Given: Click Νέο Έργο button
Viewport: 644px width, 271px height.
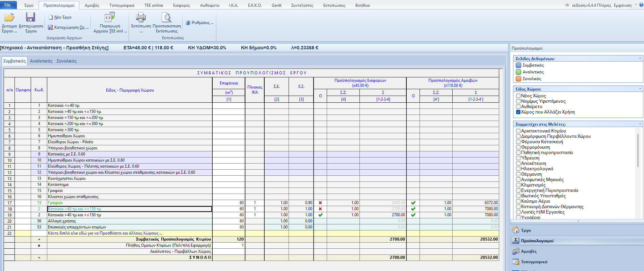Looking at the screenshot, I should 60,17.
